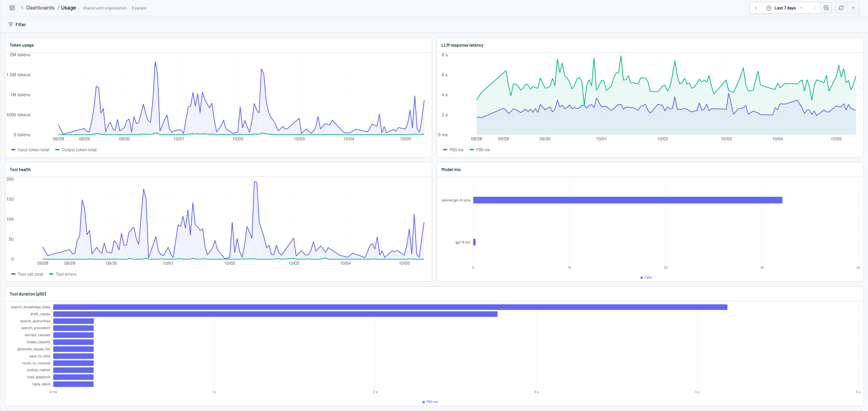Click the Tool duration (p50) panel title
Image resolution: width=868 pixels, height=411 pixels.
[x=28, y=294]
